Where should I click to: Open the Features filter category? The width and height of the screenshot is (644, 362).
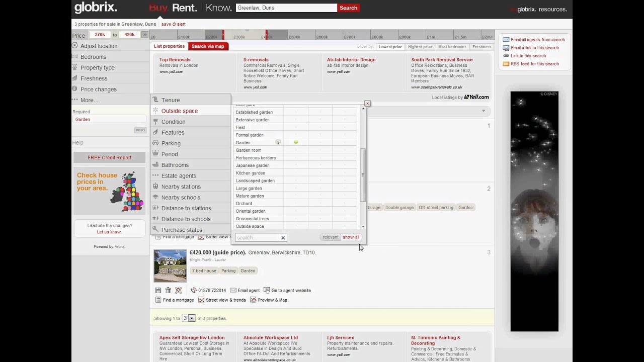tap(191, 132)
